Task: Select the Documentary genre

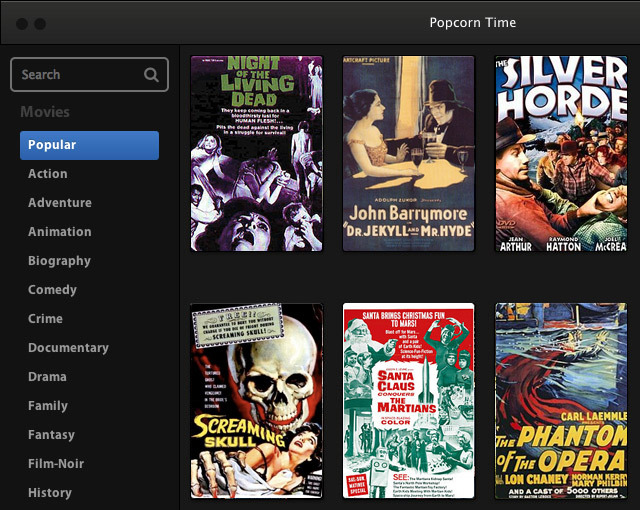Action: point(68,348)
